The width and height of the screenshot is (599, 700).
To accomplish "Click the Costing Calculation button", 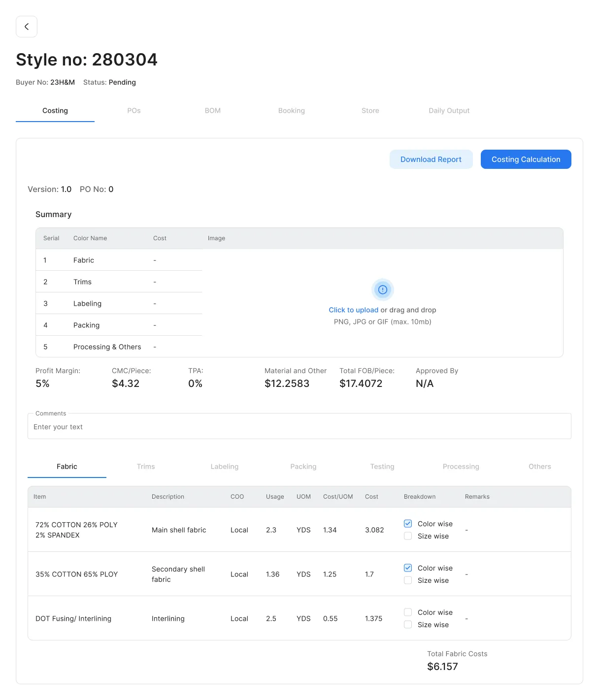I will point(526,159).
